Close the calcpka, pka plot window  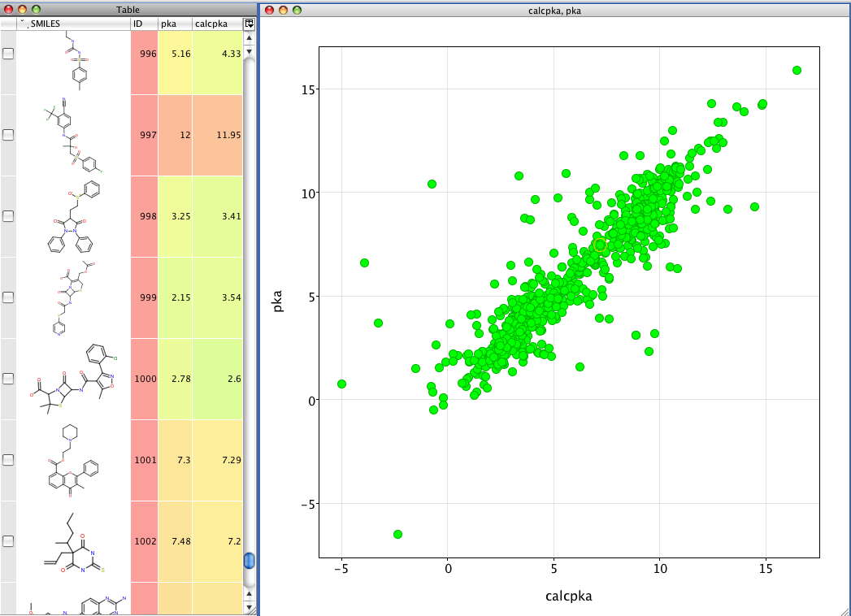point(269,10)
